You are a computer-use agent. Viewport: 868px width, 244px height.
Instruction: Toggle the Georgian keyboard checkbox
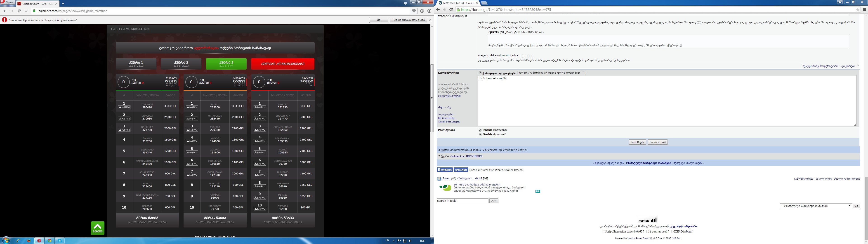[x=480, y=73]
